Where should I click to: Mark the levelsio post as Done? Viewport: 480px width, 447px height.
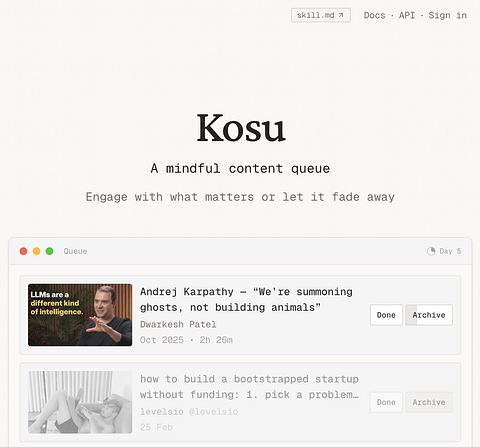point(386,402)
